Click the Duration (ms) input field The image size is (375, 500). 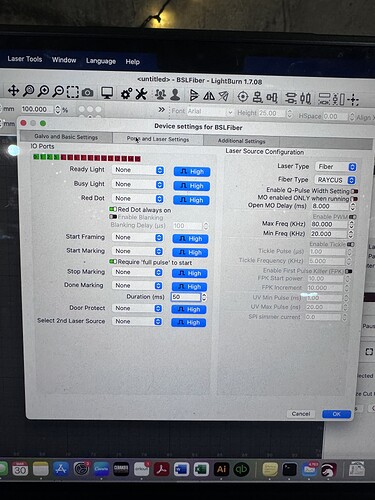pos(186,297)
